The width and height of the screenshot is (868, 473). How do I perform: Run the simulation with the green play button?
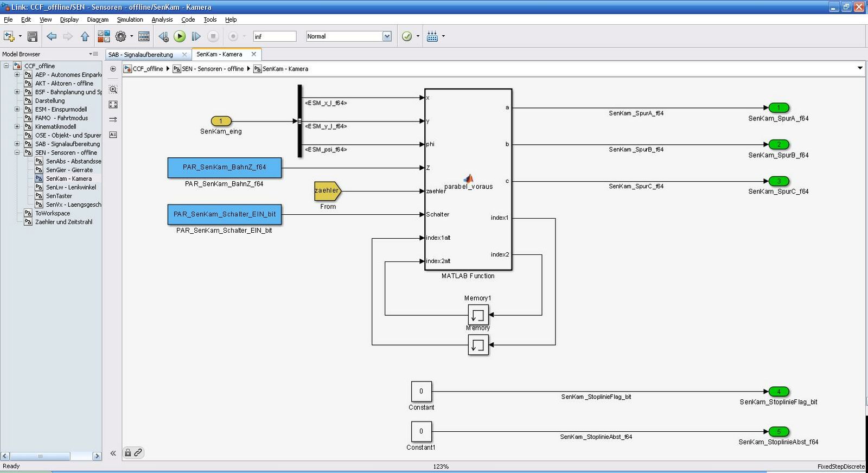[180, 36]
